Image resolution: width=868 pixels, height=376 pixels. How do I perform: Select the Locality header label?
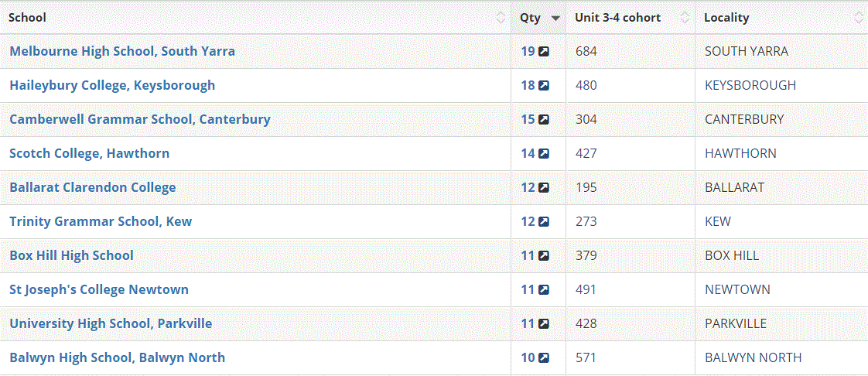click(726, 18)
